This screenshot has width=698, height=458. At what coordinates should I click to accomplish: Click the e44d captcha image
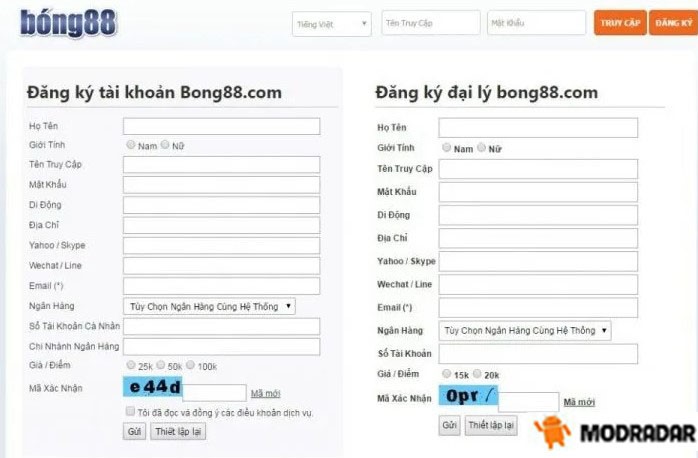[x=153, y=387]
